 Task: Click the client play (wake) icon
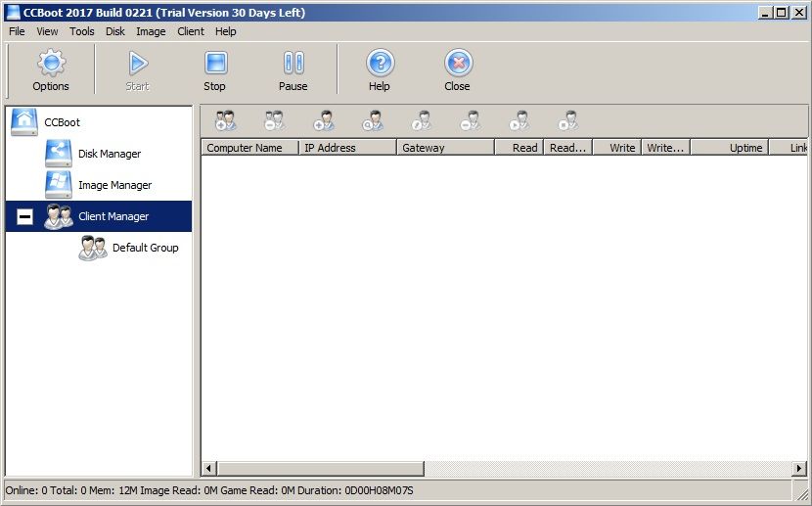point(519,120)
